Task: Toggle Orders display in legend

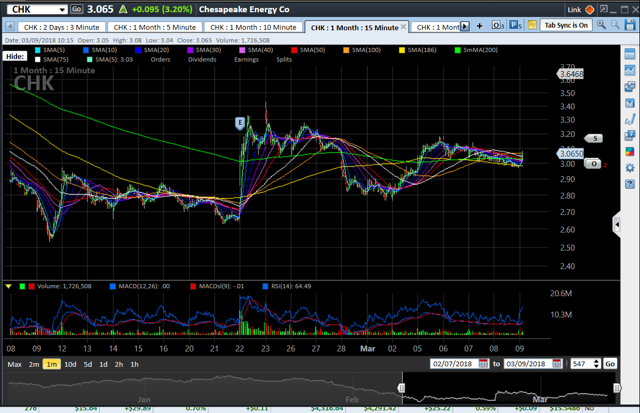Action: (160, 60)
